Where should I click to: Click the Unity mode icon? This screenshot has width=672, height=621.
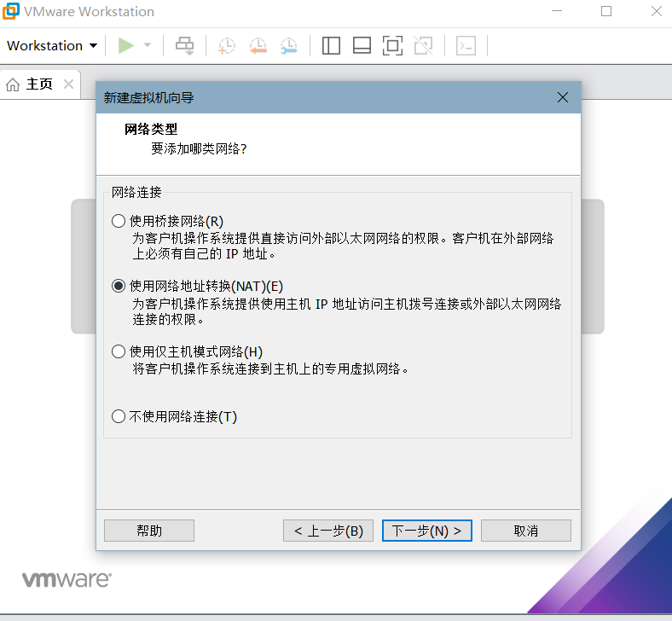(424, 45)
